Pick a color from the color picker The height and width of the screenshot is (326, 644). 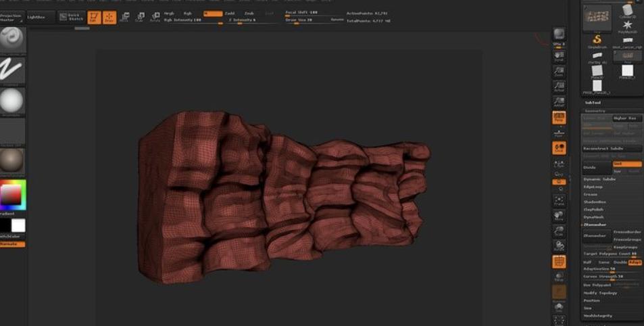12,194
